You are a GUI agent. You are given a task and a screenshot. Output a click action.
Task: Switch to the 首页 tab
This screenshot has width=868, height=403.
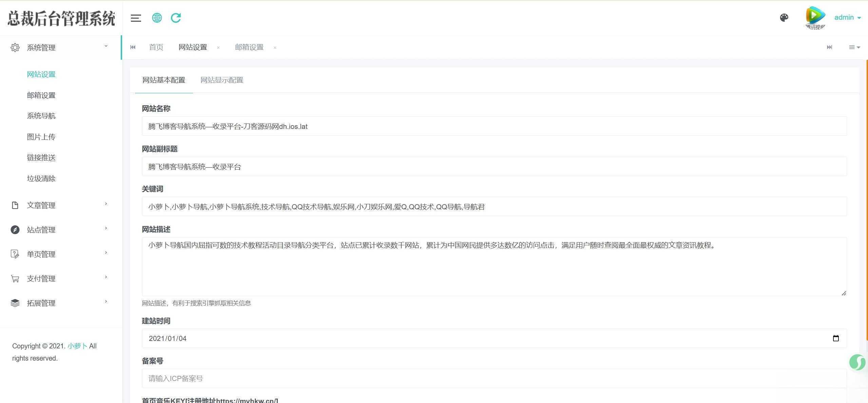(x=156, y=47)
